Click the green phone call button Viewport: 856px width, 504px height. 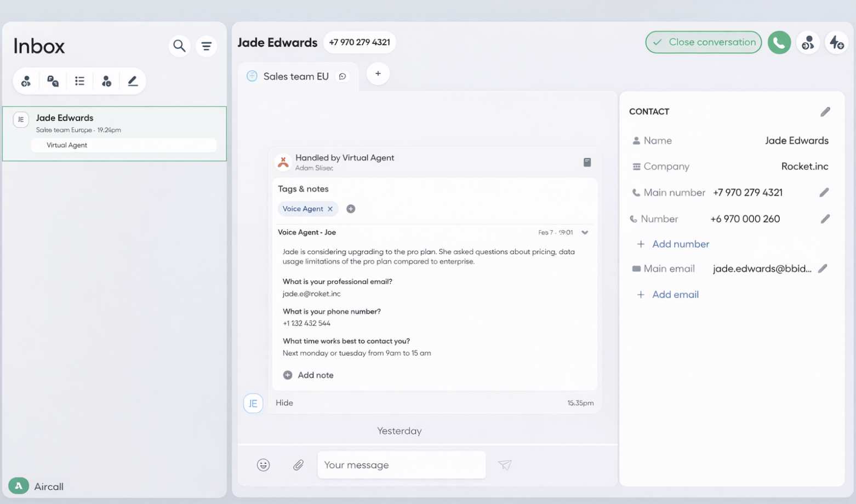click(779, 43)
